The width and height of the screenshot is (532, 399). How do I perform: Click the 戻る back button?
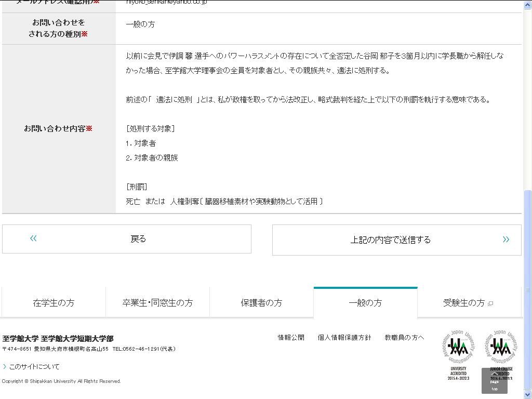tap(127, 239)
